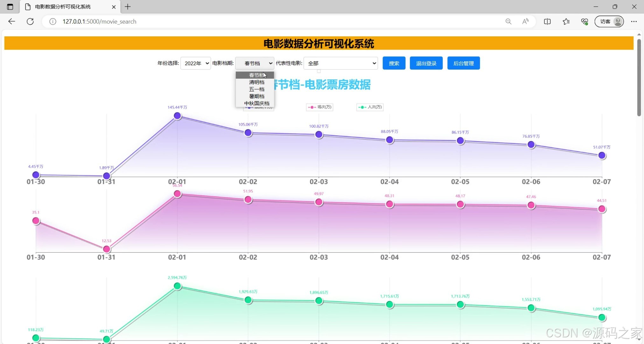Open the favorites star icon
Image resolution: width=644 pixels, height=344 pixels.
click(x=566, y=21)
